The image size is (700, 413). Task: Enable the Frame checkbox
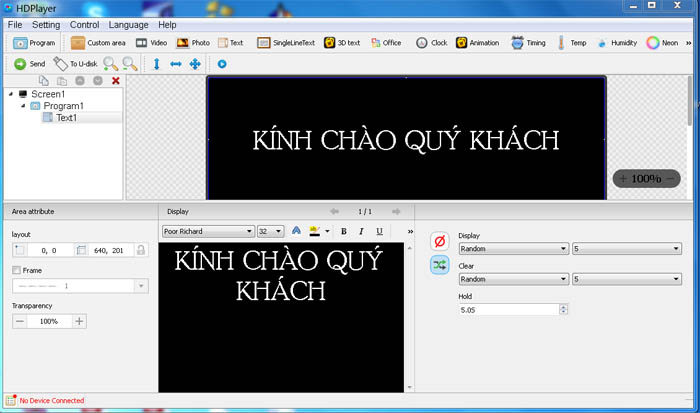pyautogui.click(x=16, y=270)
